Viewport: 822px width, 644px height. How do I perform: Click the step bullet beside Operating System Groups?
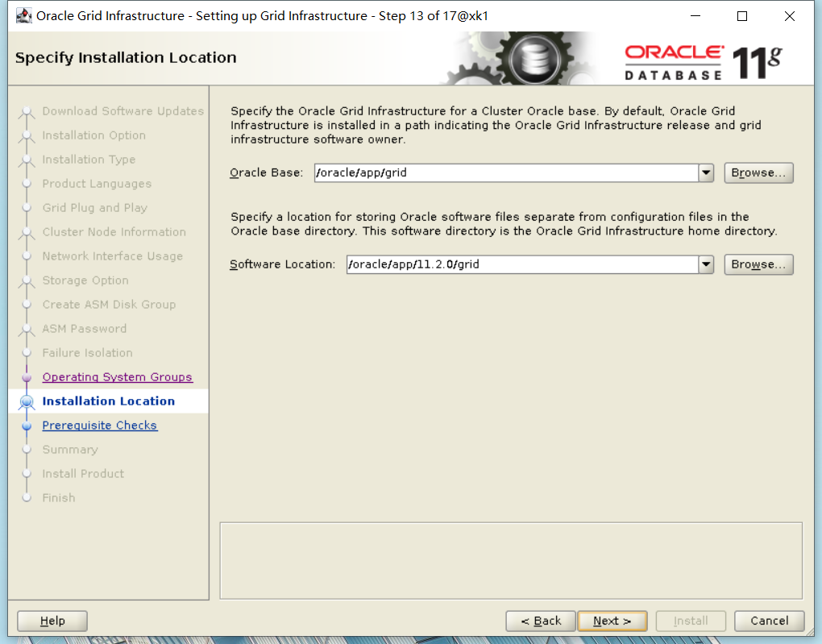pos(27,377)
